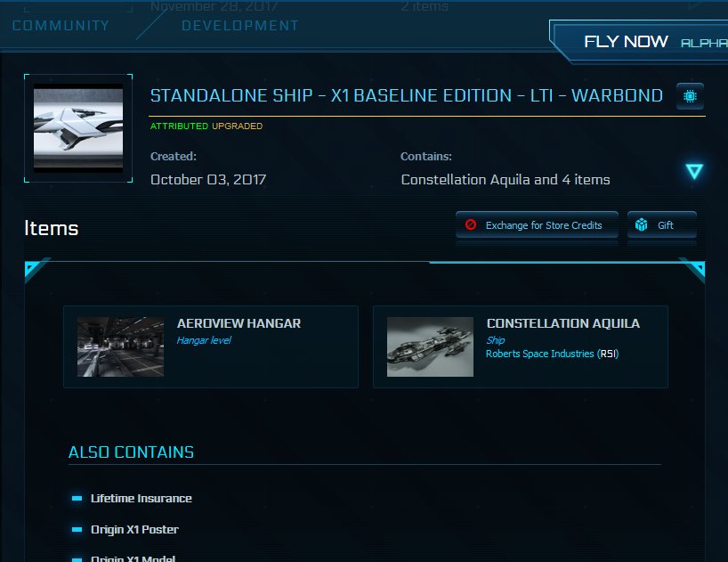Viewport: 728px width, 562px height.
Task: Click the Standalone Ship X1 Baseline Edition title
Action: (x=406, y=95)
